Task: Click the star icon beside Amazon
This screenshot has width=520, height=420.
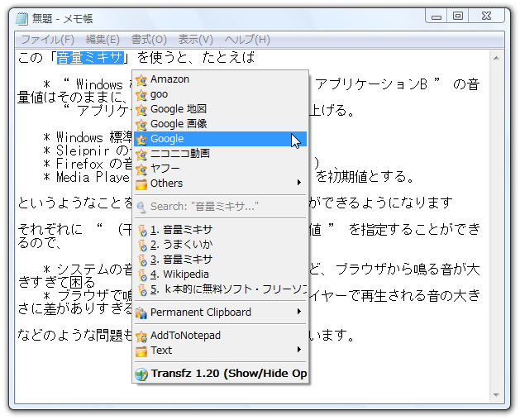Action: pos(141,80)
